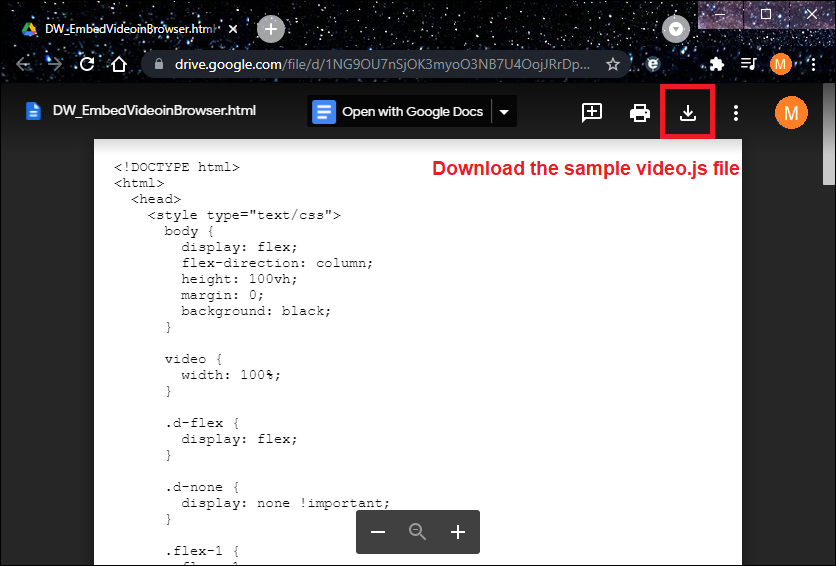This screenshot has width=836, height=566.
Task: Go forward in browser history
Action: click(x=55, y=64)
